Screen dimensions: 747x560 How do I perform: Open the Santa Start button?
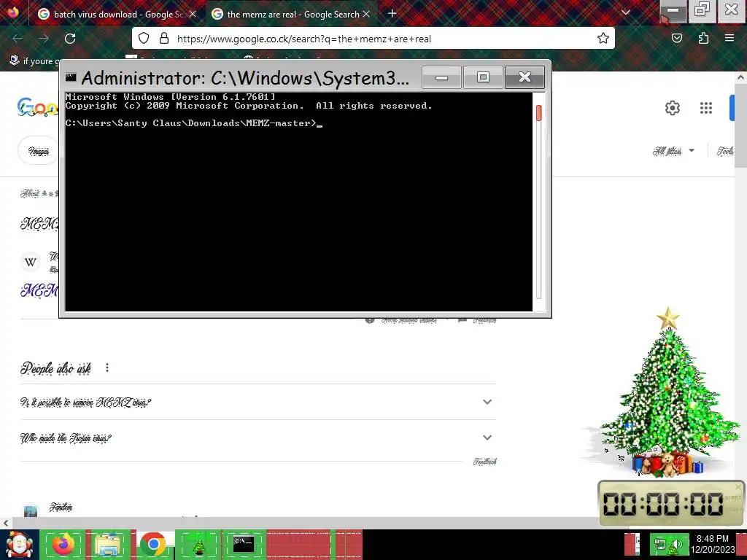[x=19, y=545]
